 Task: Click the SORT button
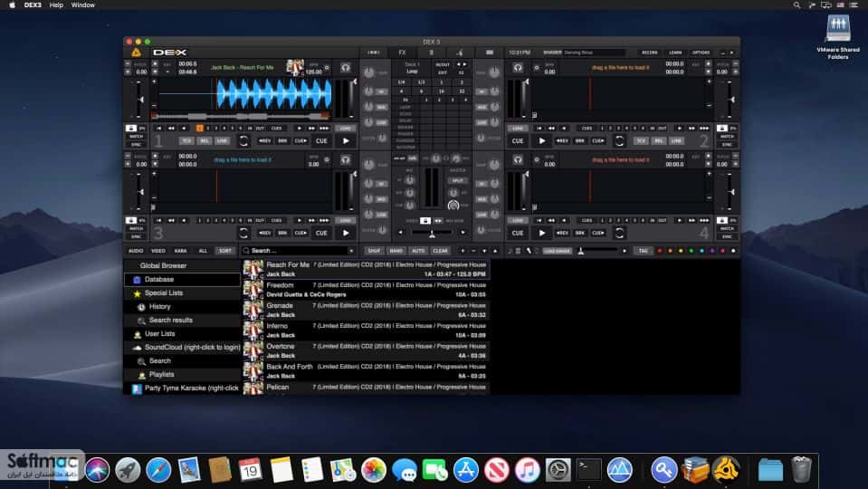pyautogui.click(x=225, y=251)
